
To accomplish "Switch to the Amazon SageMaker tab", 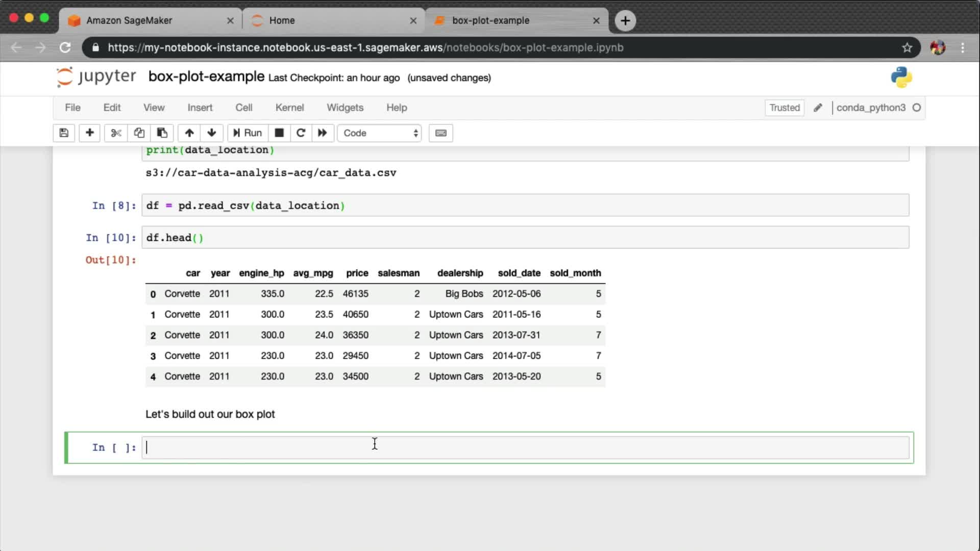I will point(129,20).
